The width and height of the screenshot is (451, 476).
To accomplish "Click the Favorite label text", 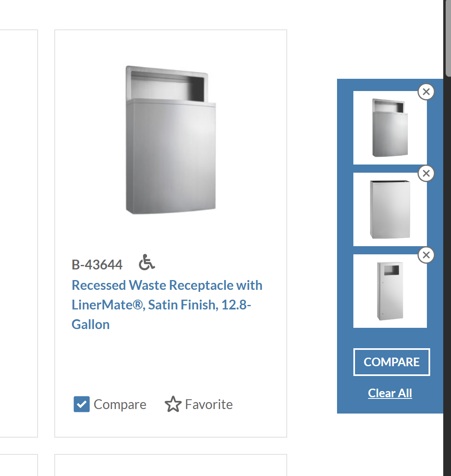I will click(x=209, y=405).
